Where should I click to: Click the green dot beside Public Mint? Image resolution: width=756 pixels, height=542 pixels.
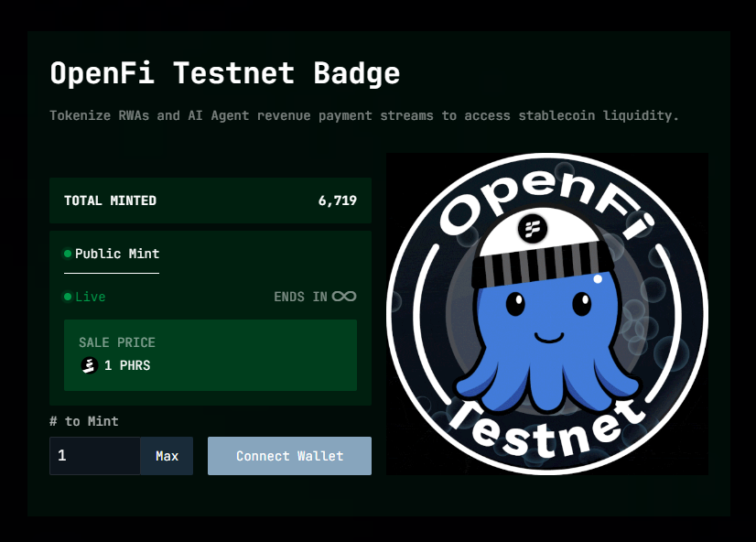pyautogui.click(x=68, y=254)
